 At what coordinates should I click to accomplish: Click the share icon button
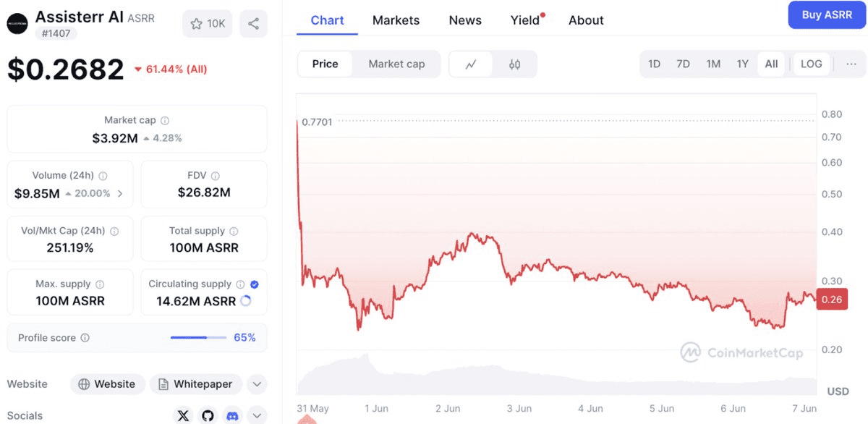tap(253, 24)
